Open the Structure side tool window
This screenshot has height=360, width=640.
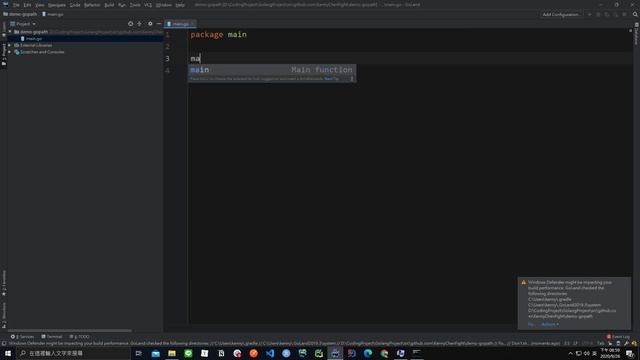(x=4, y=315)
